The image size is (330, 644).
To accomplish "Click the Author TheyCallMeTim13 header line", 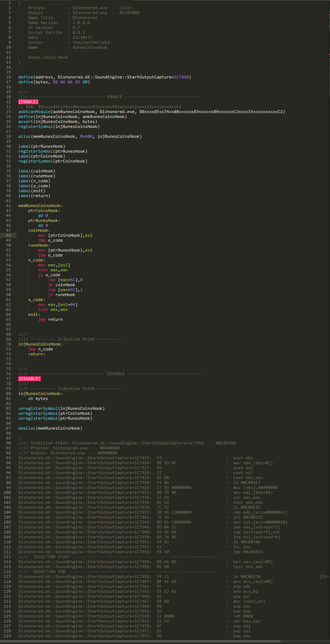I will click(69, 42).
